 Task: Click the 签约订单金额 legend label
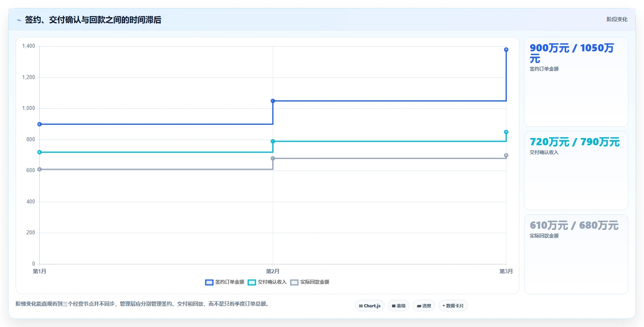tap(230, 282)
